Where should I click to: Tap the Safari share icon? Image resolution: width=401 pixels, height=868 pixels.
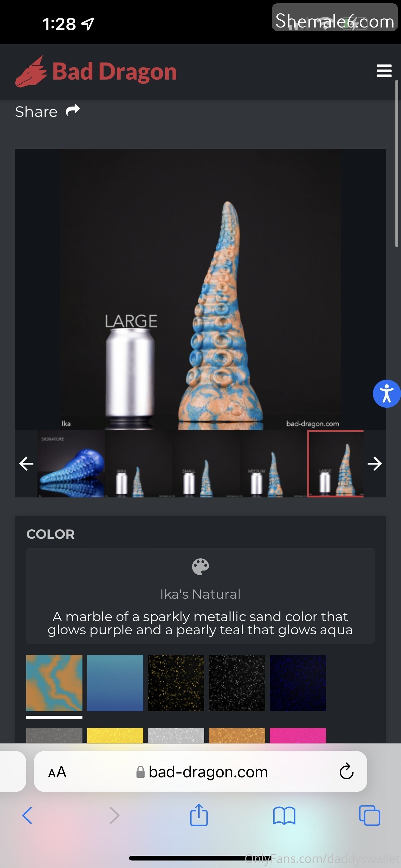[199, 815]
